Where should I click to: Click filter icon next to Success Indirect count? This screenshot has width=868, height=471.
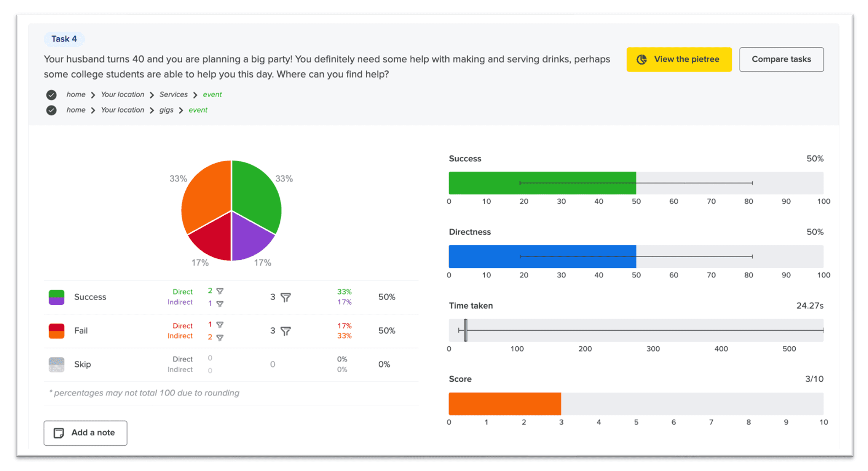(x=220, y=304)
